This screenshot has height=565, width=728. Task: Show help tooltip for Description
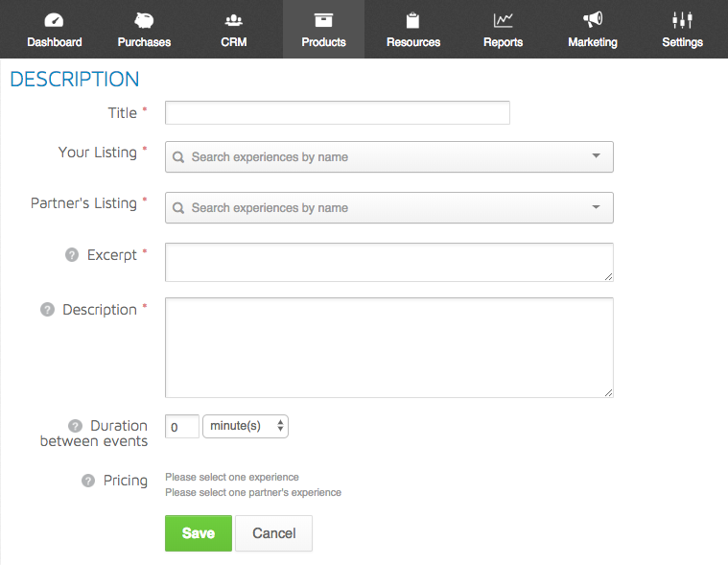(47, 309)
